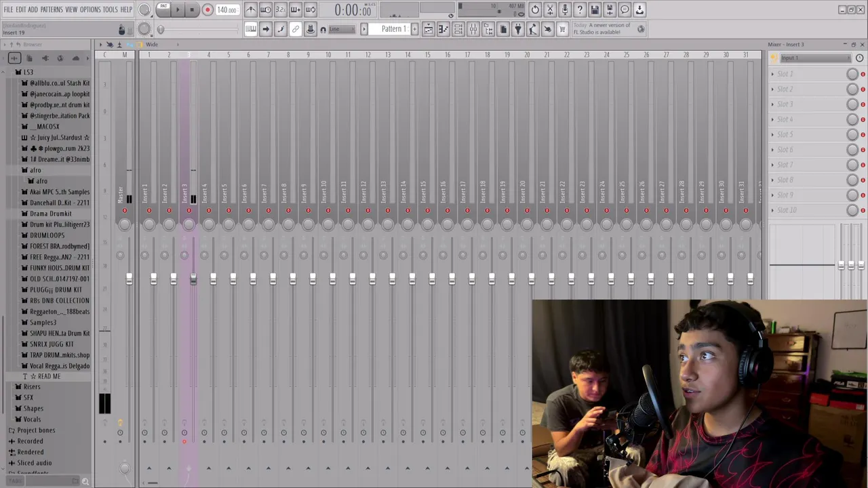This screenshot has width=868, height=488.
Task: Mute Insert 1 using its LED
Action: click(x=149, y=211)
